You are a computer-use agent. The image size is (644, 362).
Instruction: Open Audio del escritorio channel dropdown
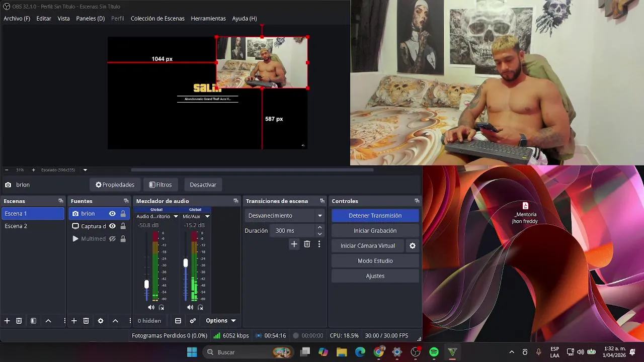tap(176, 217)
